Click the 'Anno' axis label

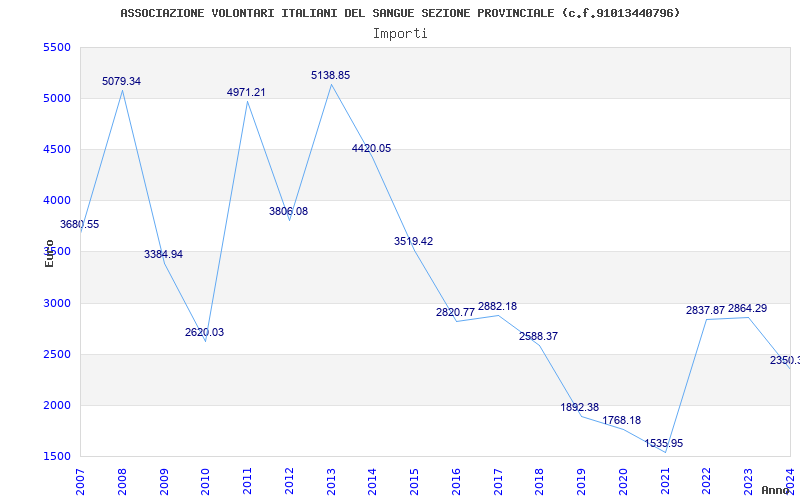click(775, 490)
